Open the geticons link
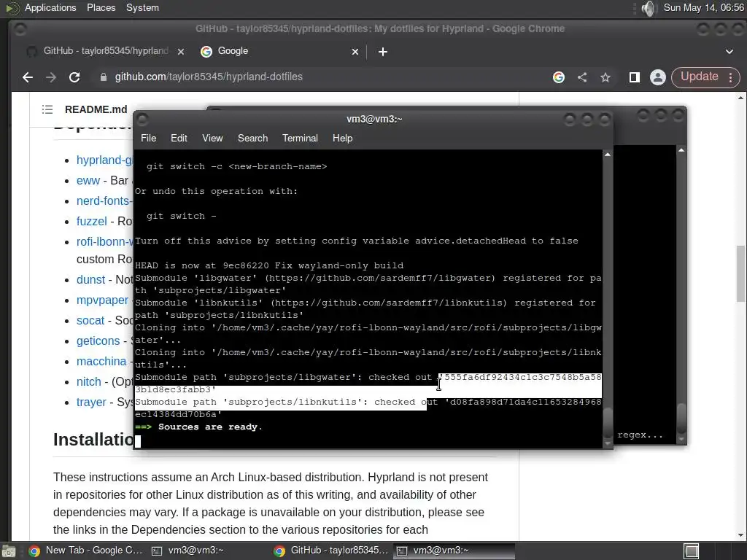 [98, 341]
